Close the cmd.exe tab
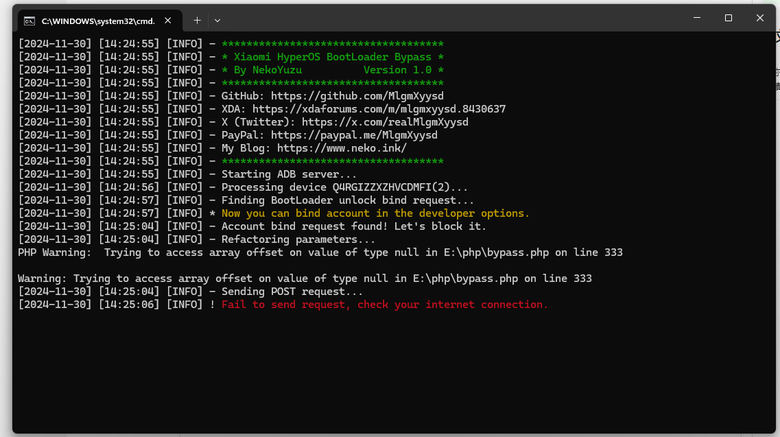The height and width of the screenshot is (437, 780). (168, 21)
